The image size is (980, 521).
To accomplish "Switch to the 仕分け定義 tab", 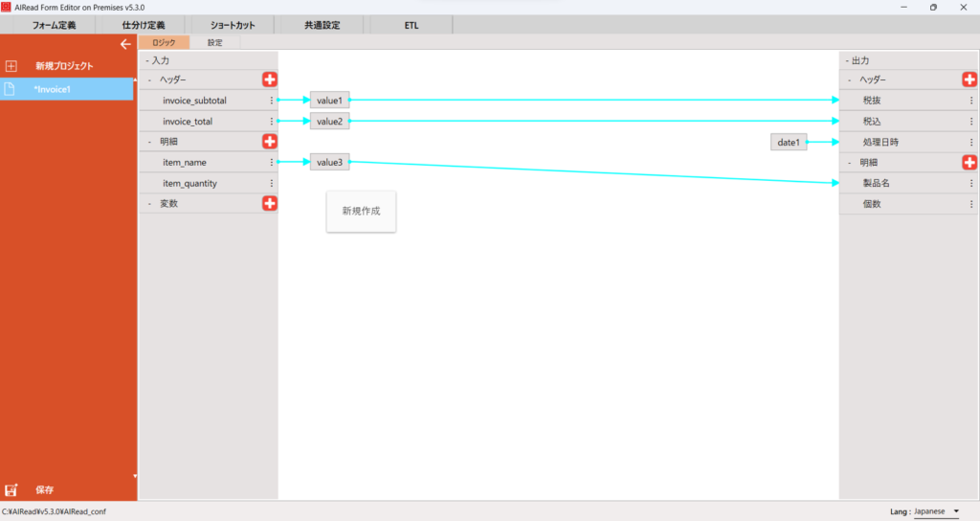I will [x=144, y=25].
